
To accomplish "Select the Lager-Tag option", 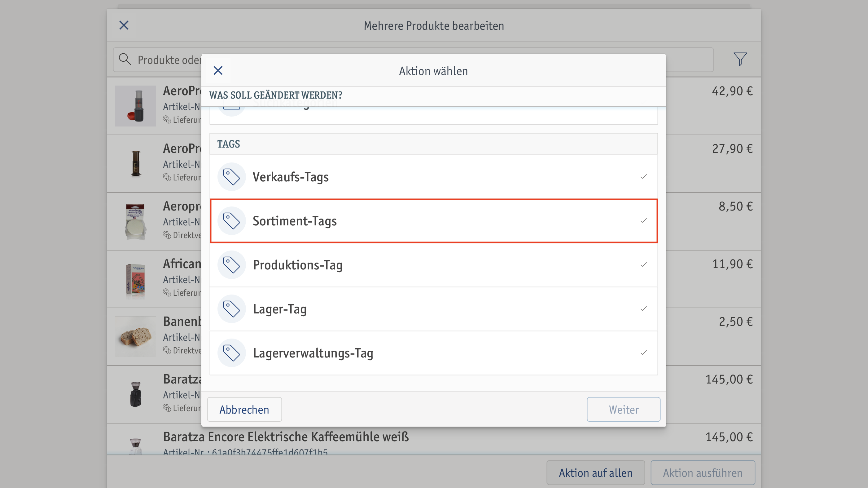I will [434, 309].
